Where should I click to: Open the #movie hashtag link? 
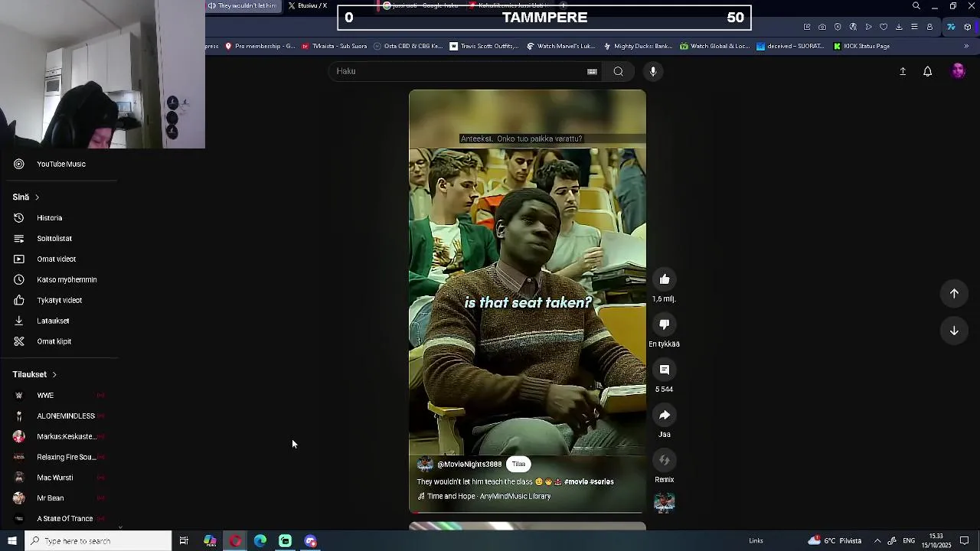[576, 482]
